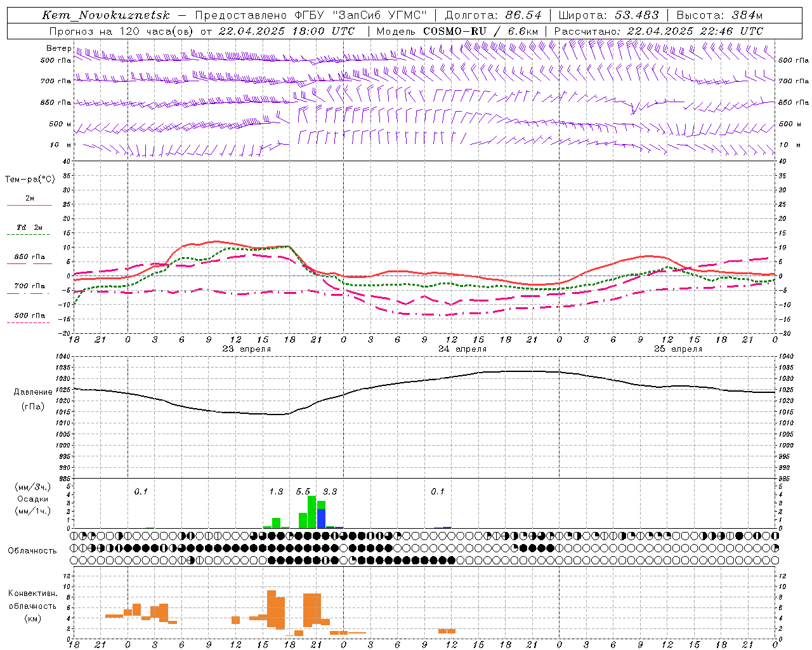Select the 'Модель COSMO-RU / 6.6км' label
The image size is (812, 650).
click(457, 31)
